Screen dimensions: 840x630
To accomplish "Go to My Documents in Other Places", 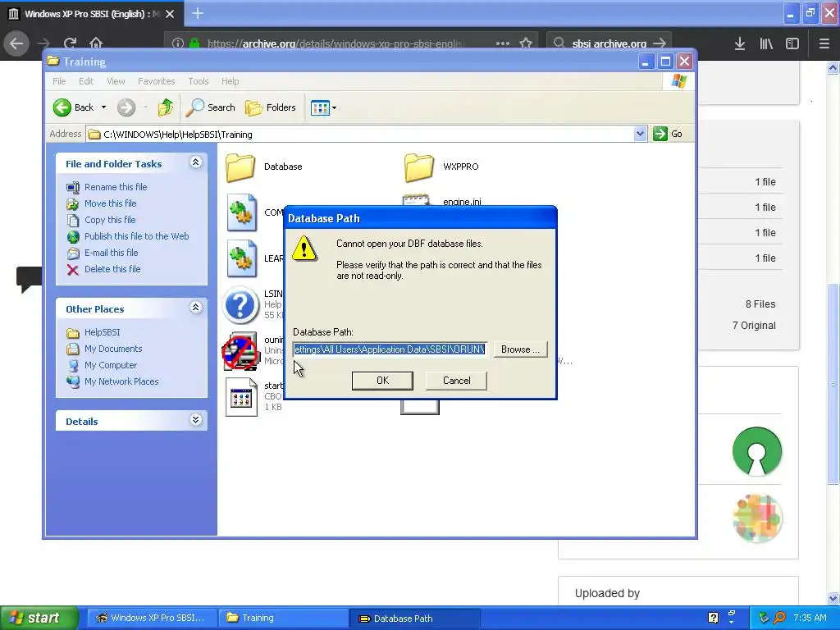I will click(x=113, y=349).
